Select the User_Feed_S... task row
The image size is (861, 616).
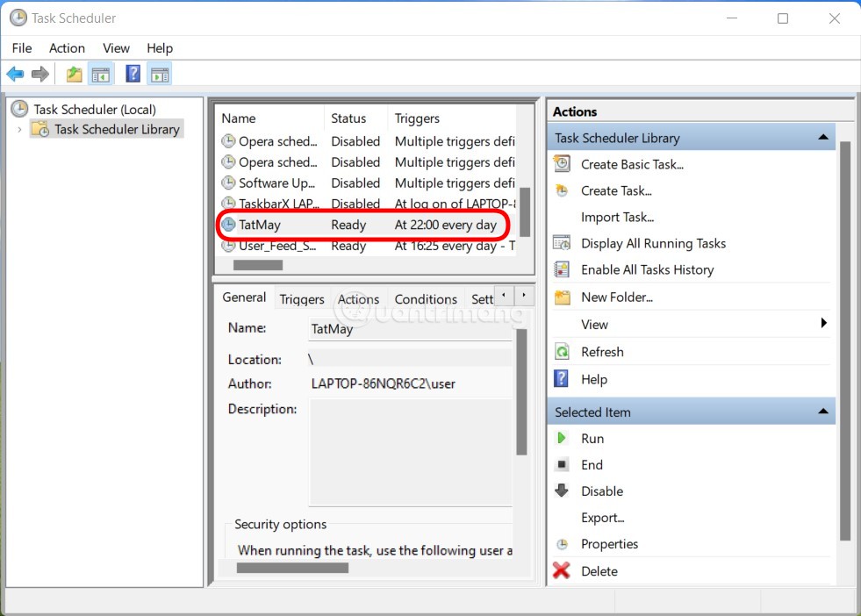pyautogui.click(x=366, y=246)
